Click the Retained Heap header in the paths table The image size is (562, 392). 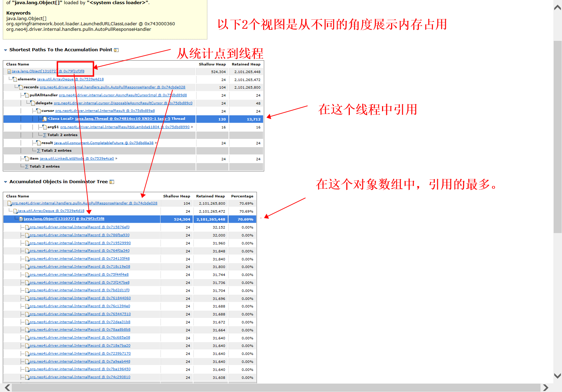coord(246,64)
